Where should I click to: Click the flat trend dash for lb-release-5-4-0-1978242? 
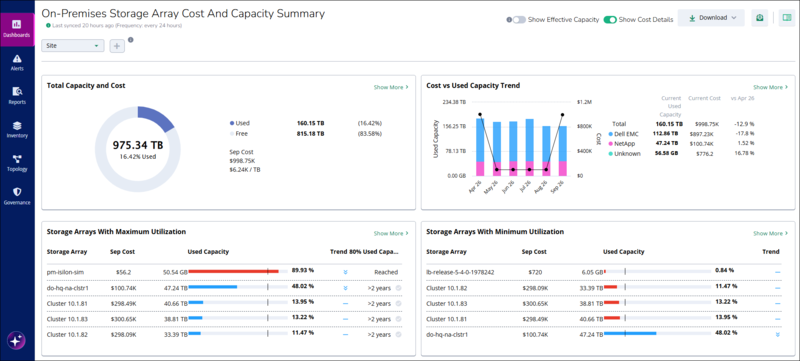778,272
